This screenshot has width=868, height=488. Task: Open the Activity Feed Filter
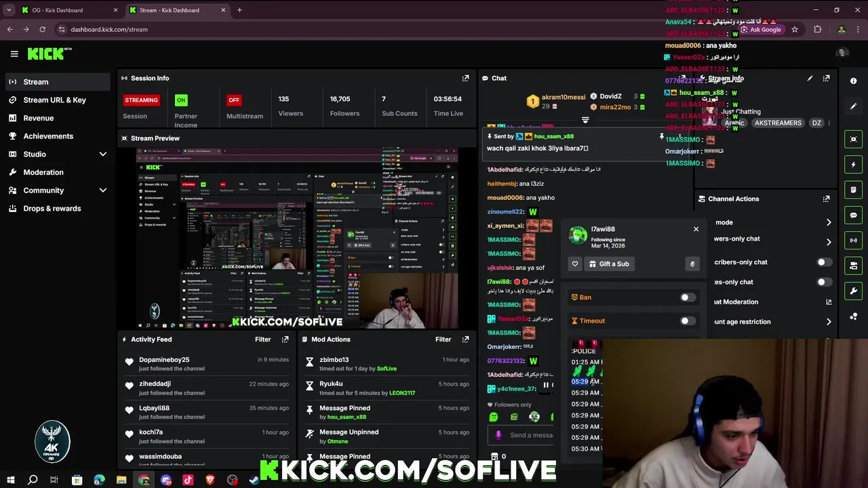click(262, 339)
